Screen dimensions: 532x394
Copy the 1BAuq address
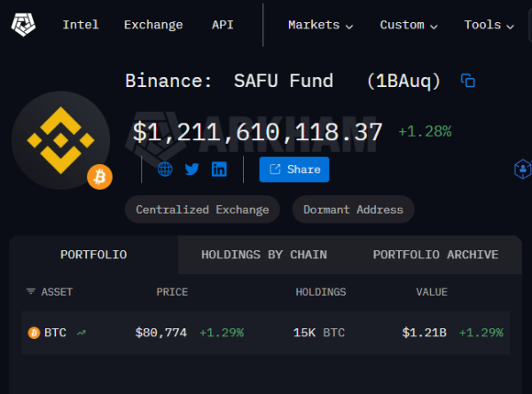(468, 81)
